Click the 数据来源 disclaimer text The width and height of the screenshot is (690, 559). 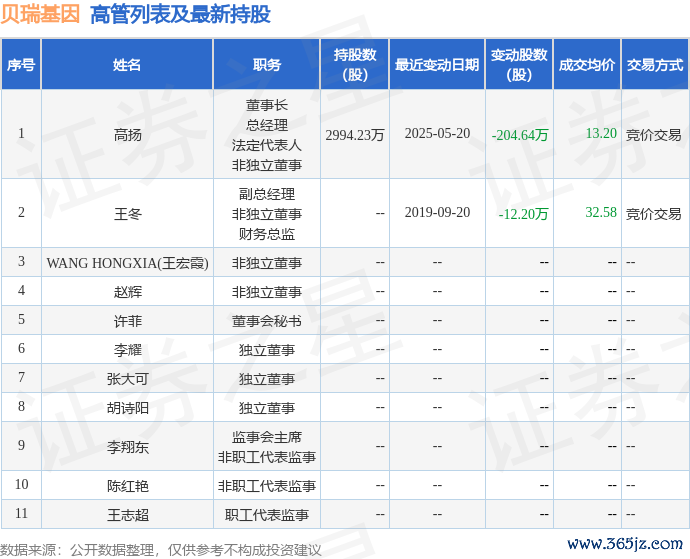point(161,550)
